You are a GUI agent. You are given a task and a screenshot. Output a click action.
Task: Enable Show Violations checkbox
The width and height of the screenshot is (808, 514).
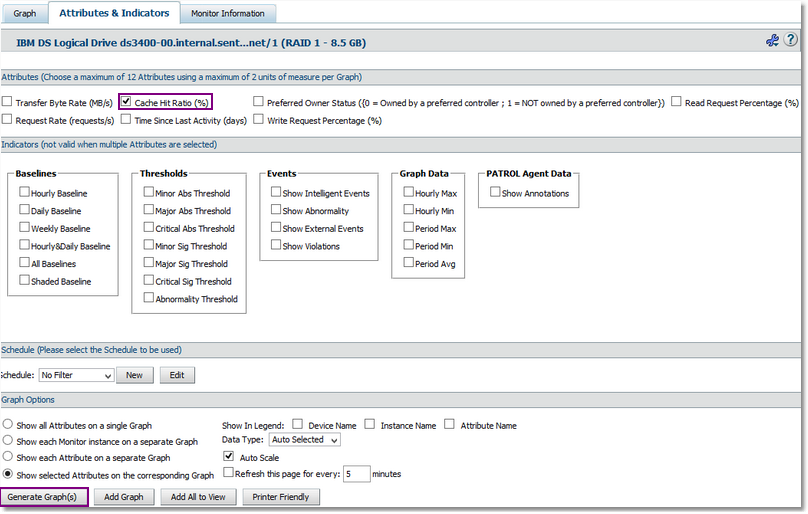(276, 244)
